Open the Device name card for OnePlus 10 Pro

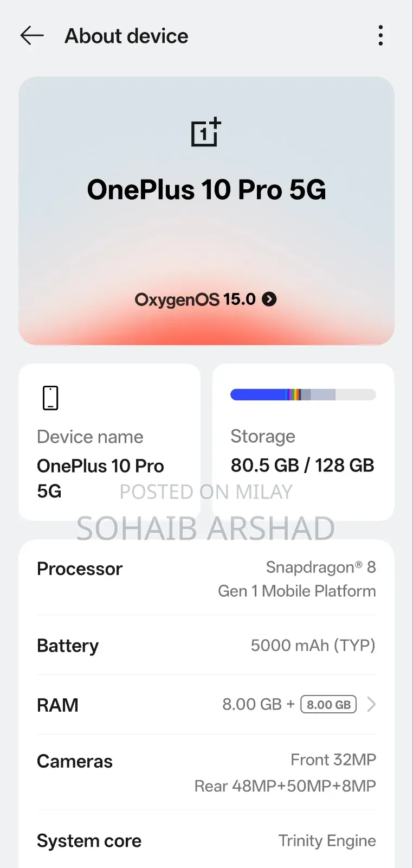[x=109, y=441]
